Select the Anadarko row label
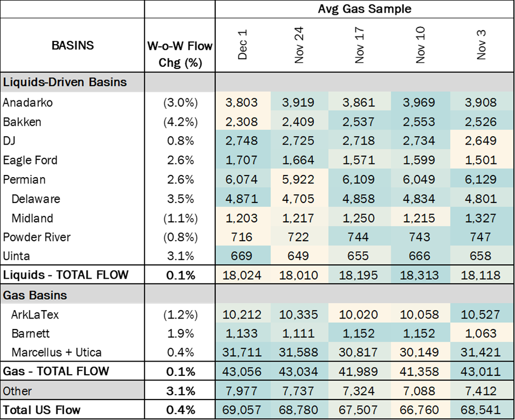Screen dimensions: 515x420 click(x=27, y=103)
